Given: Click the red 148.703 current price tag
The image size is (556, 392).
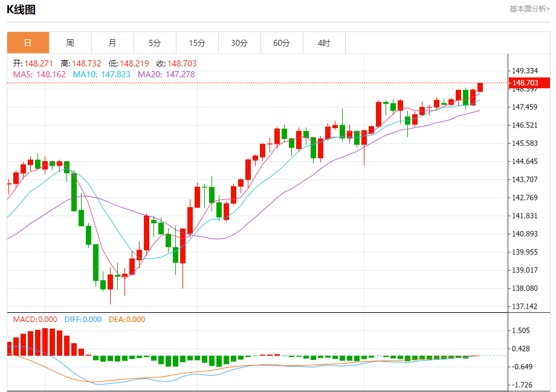Looking at the screenshot, I should click(529, 83).
